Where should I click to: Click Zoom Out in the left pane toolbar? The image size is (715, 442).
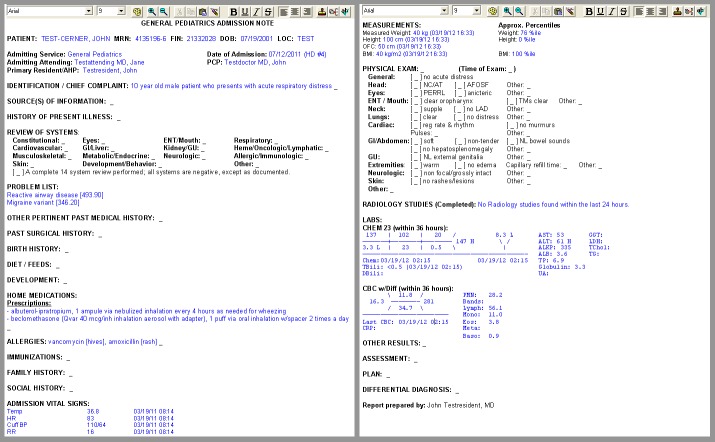tap(163, 12)
